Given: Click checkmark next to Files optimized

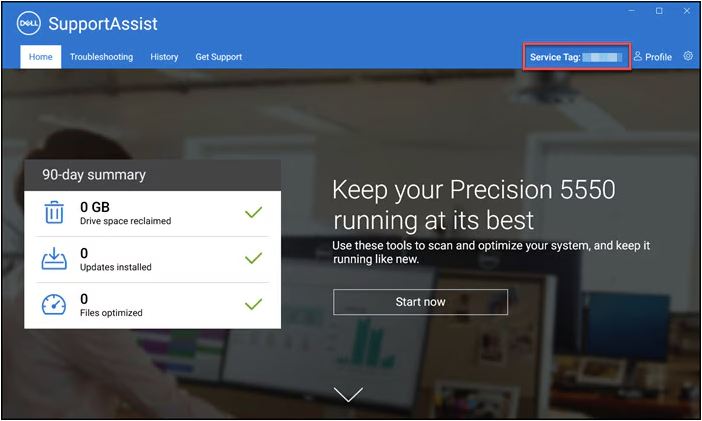Looking at the screenshot, I should (x=253, y=305).
